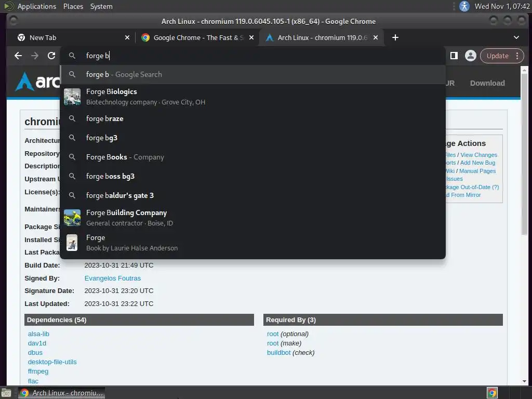Open Evangelos Foutras signer link

(112, 278)
